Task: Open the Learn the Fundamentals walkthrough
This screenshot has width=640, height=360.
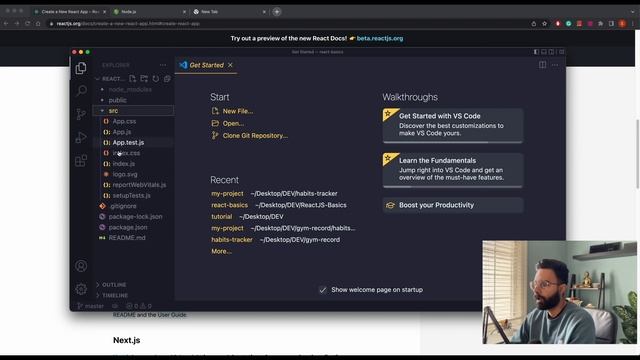Action: tap(453, 170)
